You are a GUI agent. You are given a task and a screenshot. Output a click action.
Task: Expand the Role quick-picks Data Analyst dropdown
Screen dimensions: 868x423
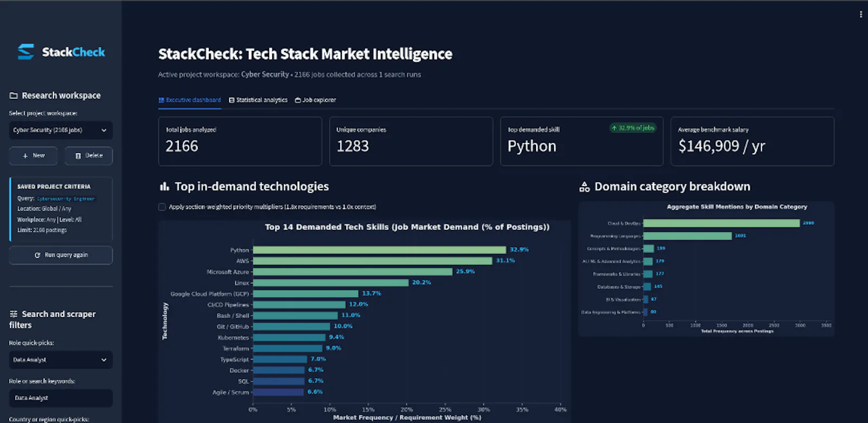(x=61, y=360)
